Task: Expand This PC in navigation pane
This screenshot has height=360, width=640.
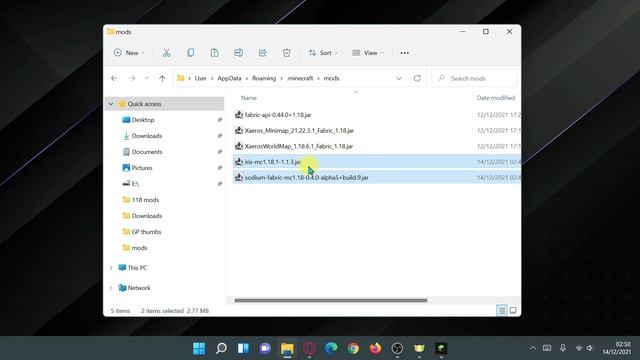Action: tap(111, 268)
